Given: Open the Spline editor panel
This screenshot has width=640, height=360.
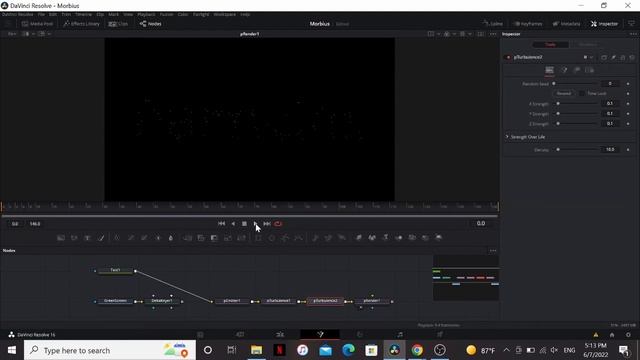Looking at the screenshot, I should (493, 24).
